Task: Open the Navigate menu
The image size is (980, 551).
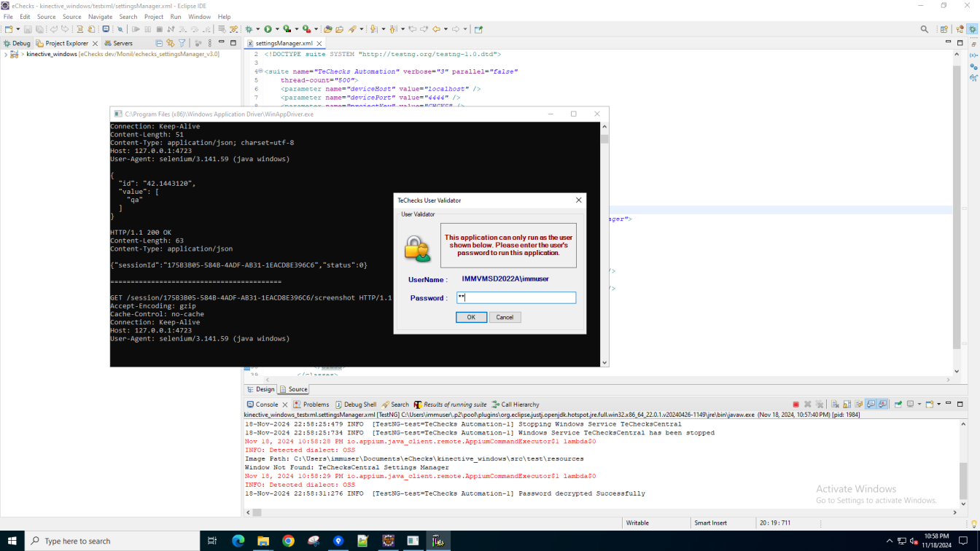Action: click(x=100, y=17)
